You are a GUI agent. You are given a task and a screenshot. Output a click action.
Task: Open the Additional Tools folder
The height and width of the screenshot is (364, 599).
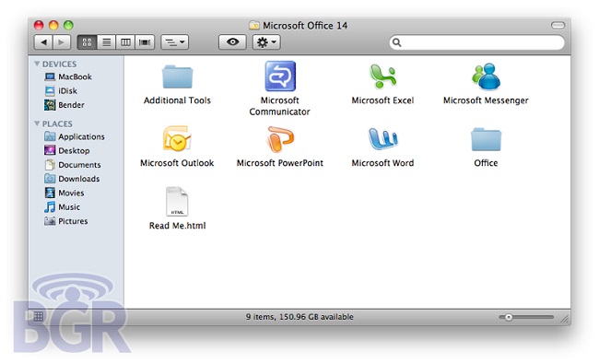click(177, 76)
